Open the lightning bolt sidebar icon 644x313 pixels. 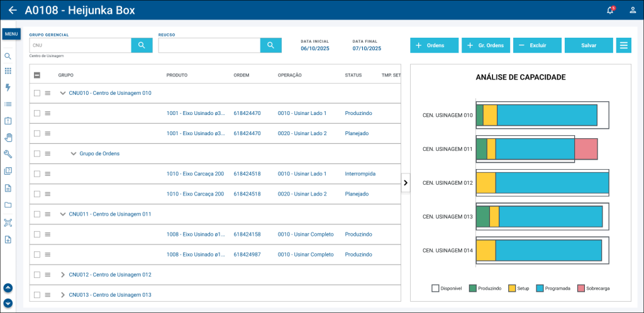click(8, 87)
